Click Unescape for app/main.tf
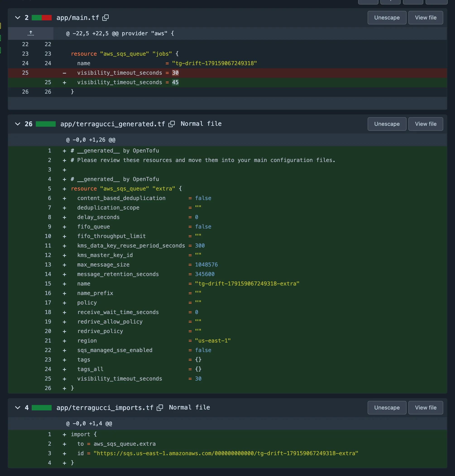Screen dimensions: 455x476 [387, 18]
